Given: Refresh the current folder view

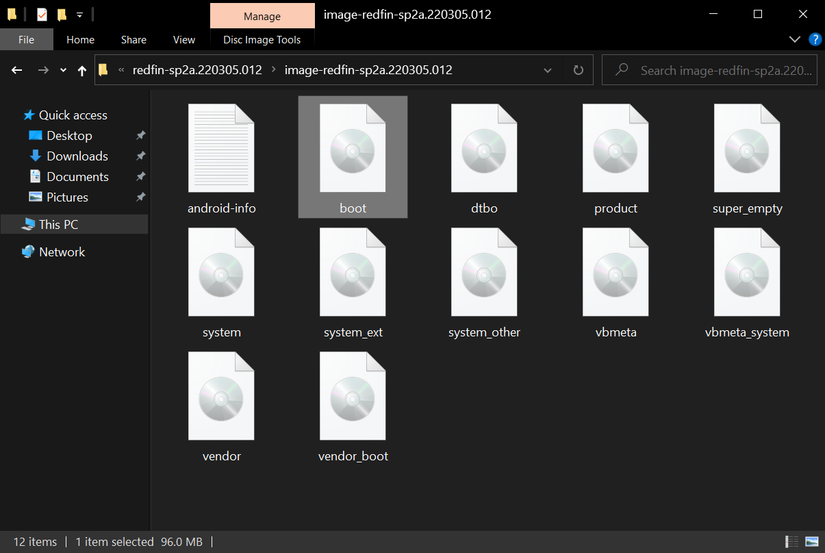Looking at the screenshot, I should click(578, 70).
